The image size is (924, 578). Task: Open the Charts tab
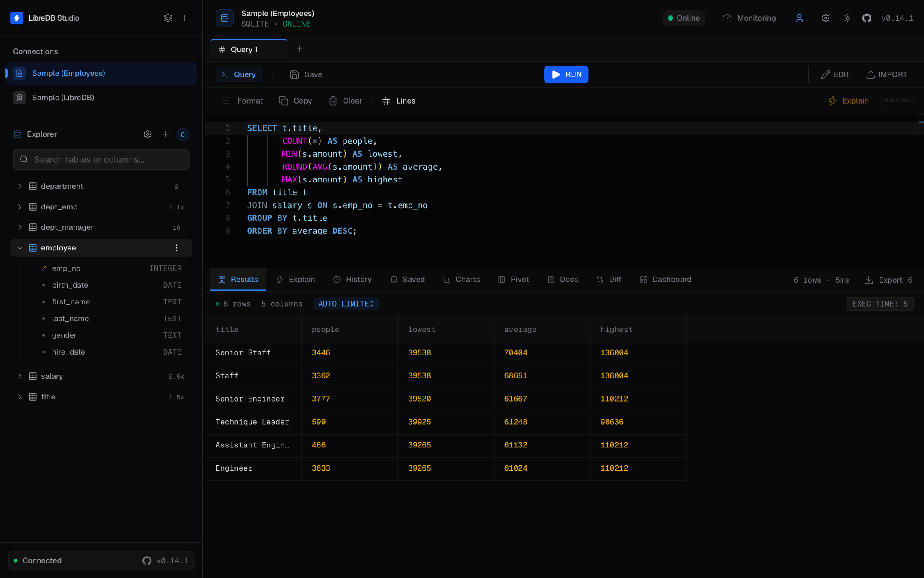pyautogui.click(x=462, y=280)
